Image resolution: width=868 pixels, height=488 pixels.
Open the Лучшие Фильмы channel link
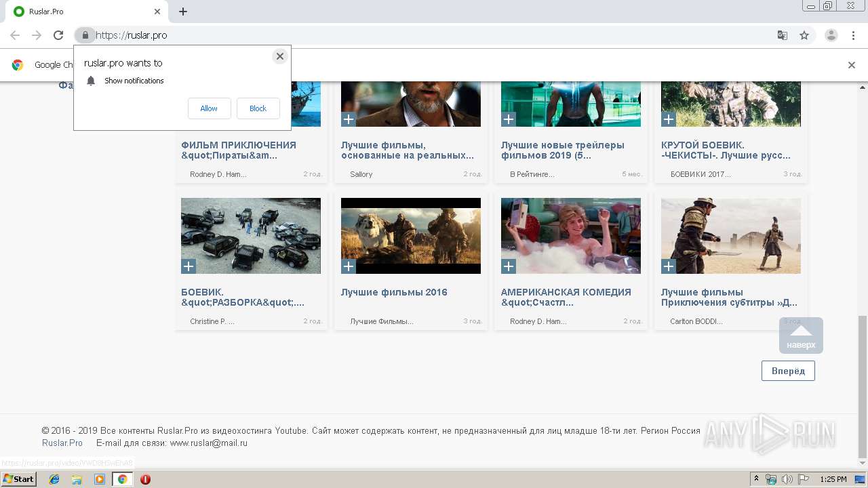pyautogui.click(x=382, y=321)
